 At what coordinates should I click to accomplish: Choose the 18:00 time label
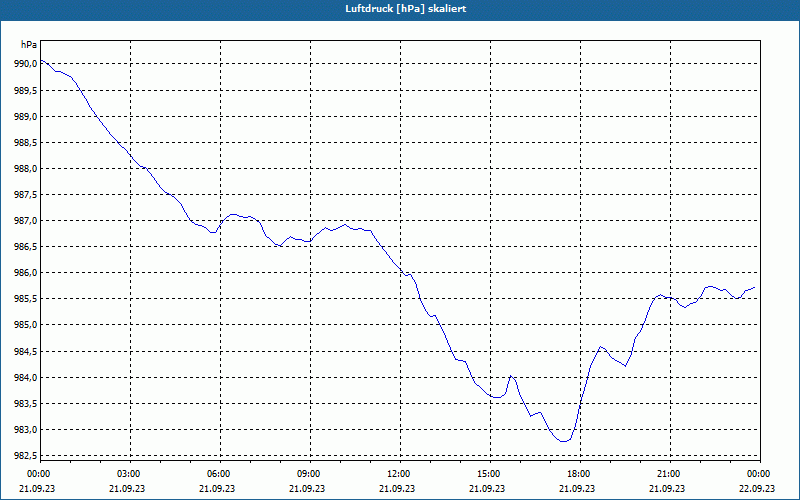[578, 474]
